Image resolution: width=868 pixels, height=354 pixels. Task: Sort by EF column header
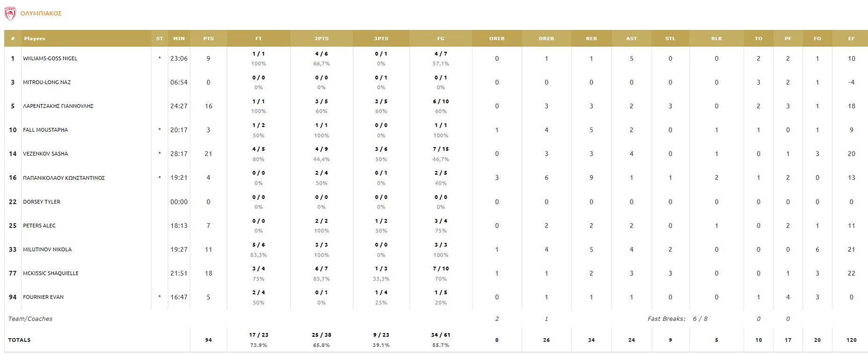pyautogui.click(x=851, y=38)
